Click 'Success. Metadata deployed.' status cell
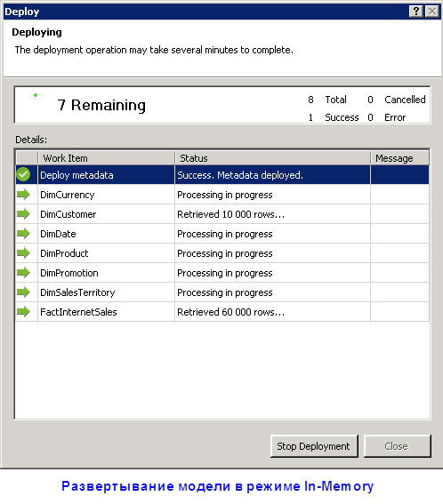443x504 pixels. pyautogui.click(x=272, y=175)
